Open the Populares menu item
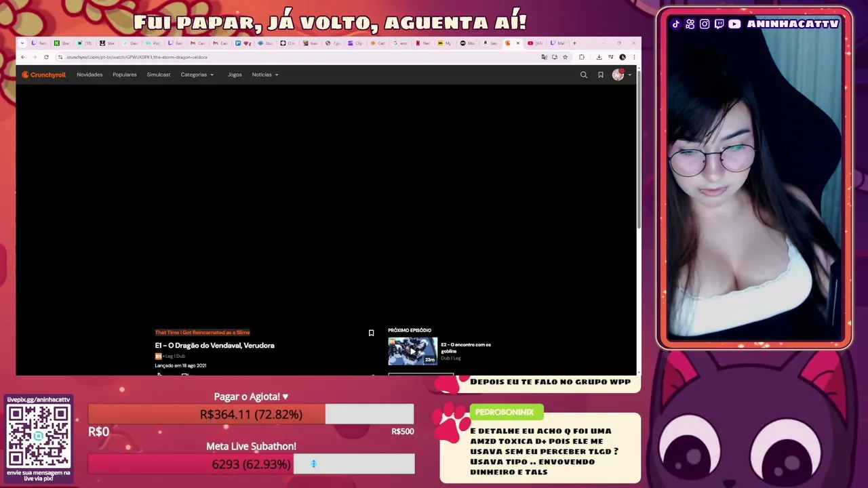Screen dimensions: 868x488 point(125,75)
